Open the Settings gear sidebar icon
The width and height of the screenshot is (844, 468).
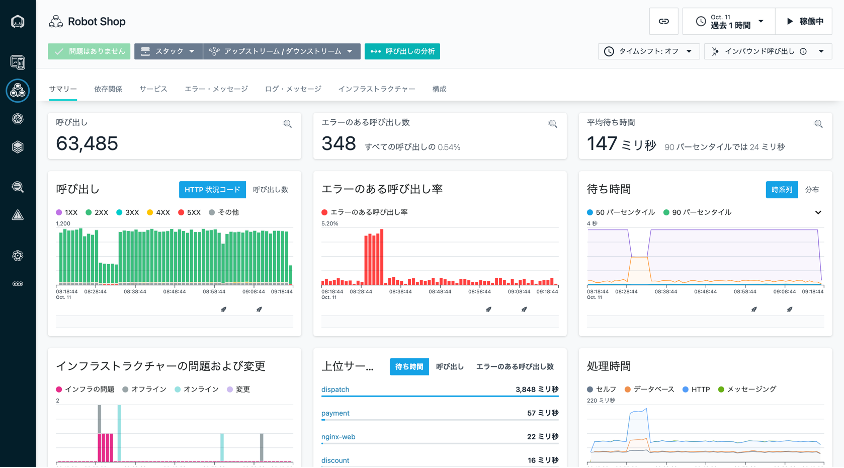pos(18,255)
